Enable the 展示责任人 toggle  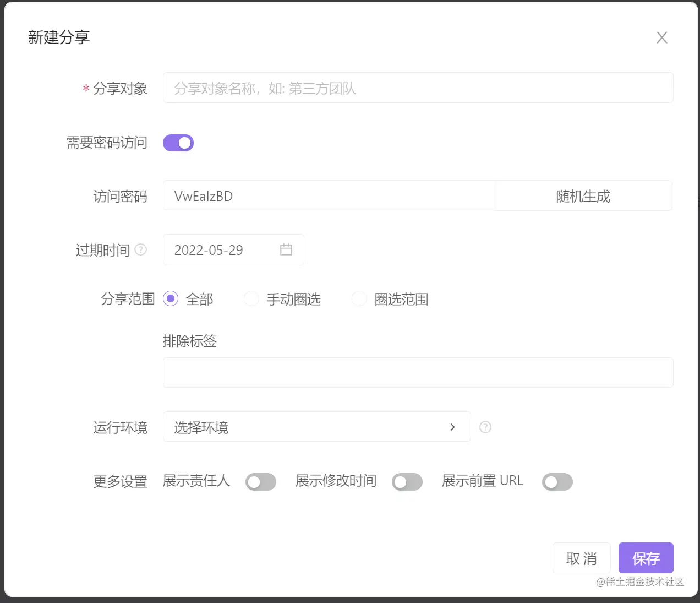[x=261, y=481]
